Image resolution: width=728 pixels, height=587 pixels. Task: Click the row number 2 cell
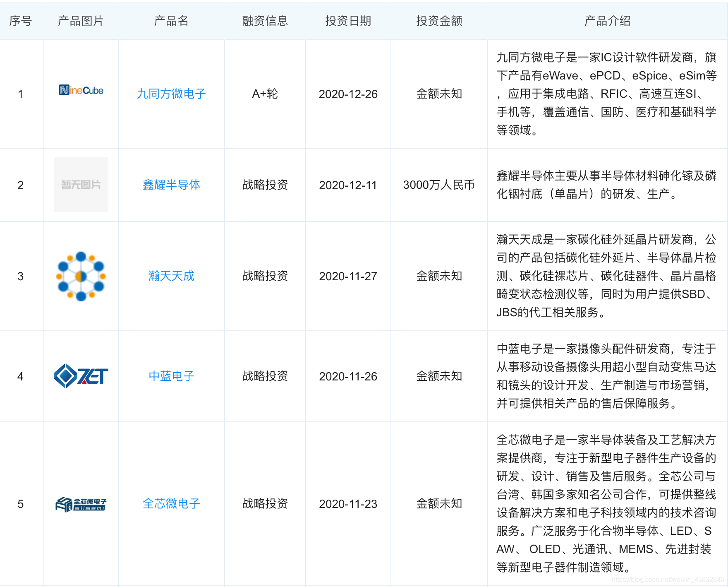[21, 185]
